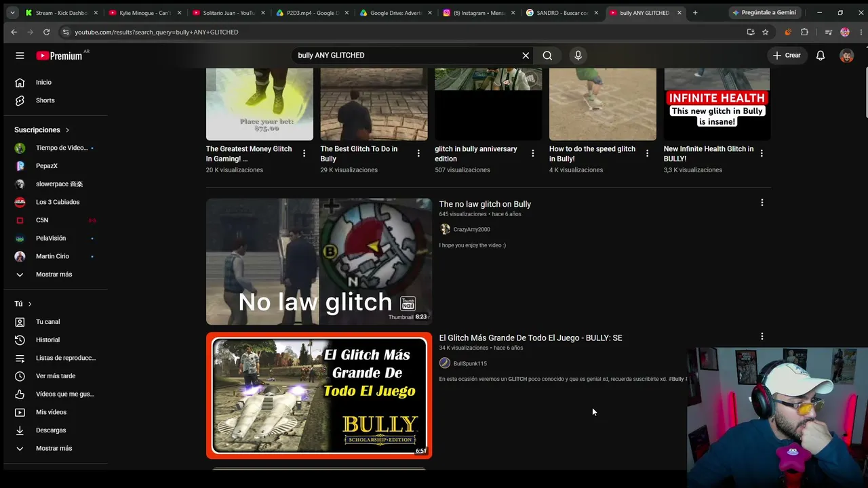This screenshot has height=488, width=868.
Task: Open the YouTube guide hamburger menu
Action: point(20,56)
